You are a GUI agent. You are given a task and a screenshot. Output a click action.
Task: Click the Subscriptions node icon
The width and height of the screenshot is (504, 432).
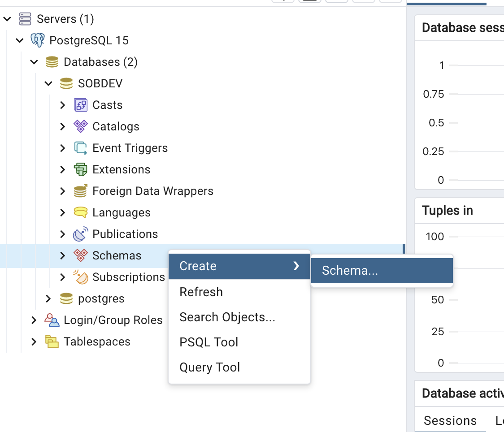tap(80, 277)
